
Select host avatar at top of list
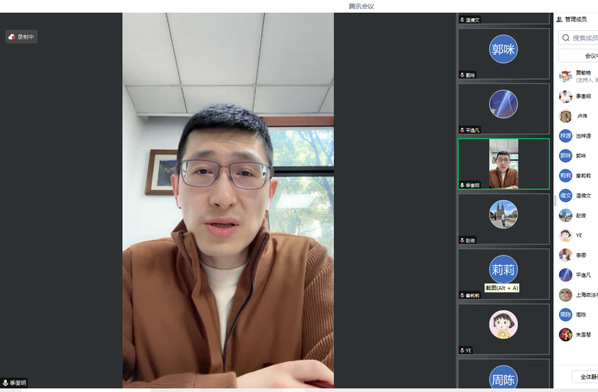click(566, 76)
